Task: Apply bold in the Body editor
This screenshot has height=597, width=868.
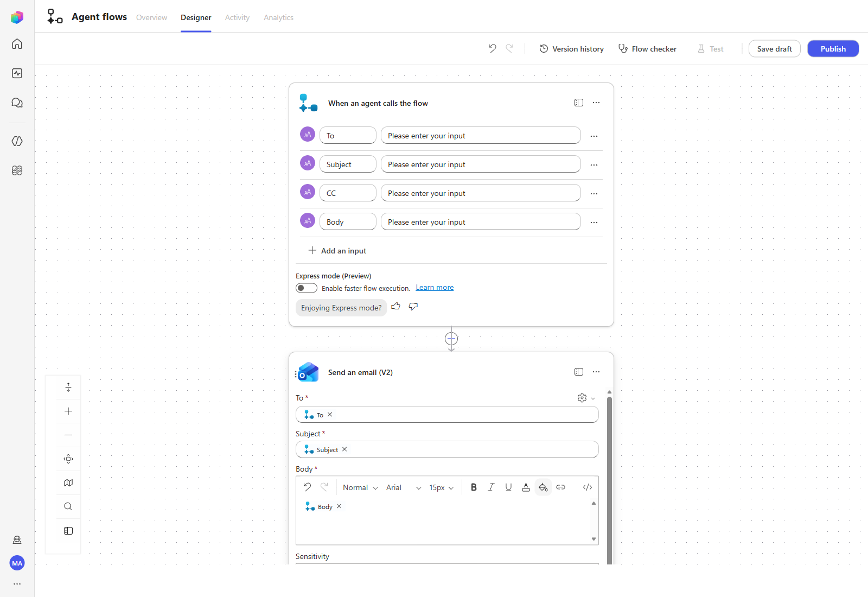Action: [474, 487]
